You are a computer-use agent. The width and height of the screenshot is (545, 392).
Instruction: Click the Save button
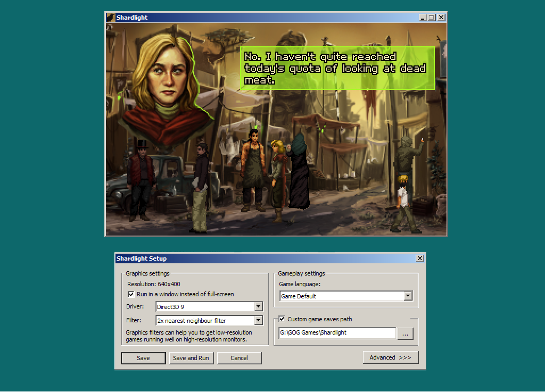(x=143, y=358)
